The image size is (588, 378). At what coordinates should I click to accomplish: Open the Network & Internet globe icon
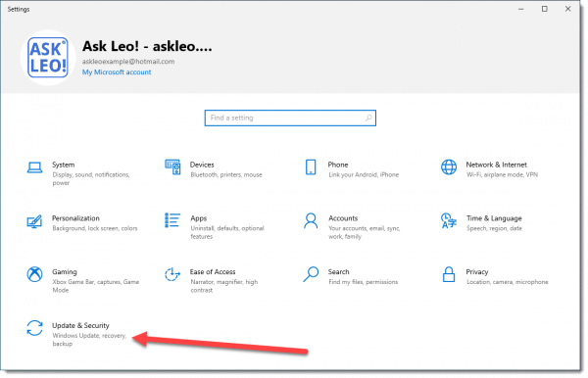coord(449,167)
